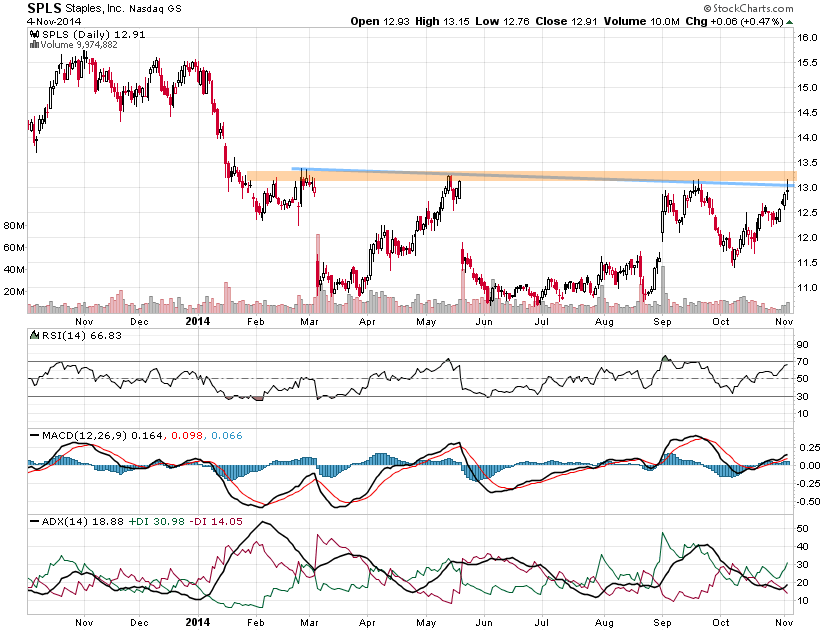Click the -0.50 label on the MACD axis
832x632 pixels.
pyautogui.click(x=808, y=501)
